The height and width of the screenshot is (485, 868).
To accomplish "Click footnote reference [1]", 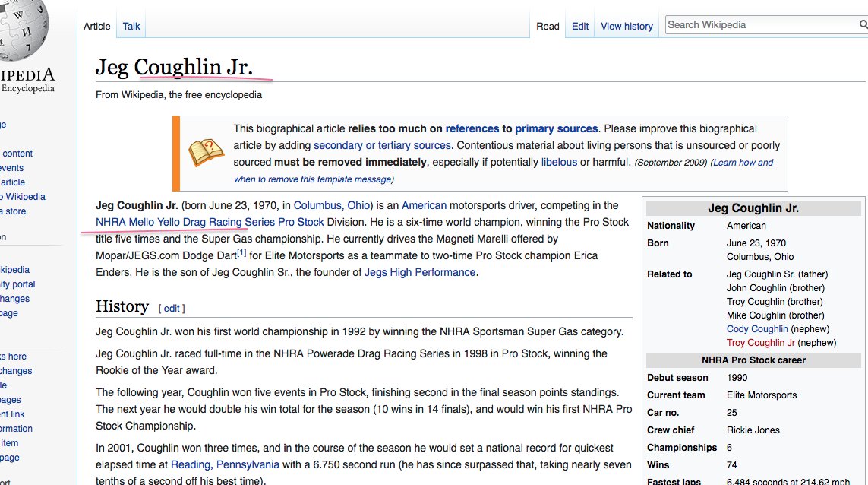I will click(242, 252).
